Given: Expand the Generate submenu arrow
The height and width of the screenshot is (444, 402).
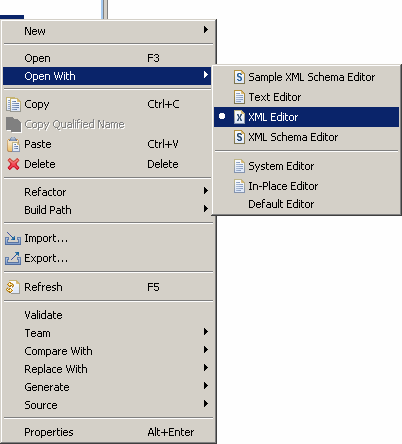Looking at the screenshot, I should 206,386.
